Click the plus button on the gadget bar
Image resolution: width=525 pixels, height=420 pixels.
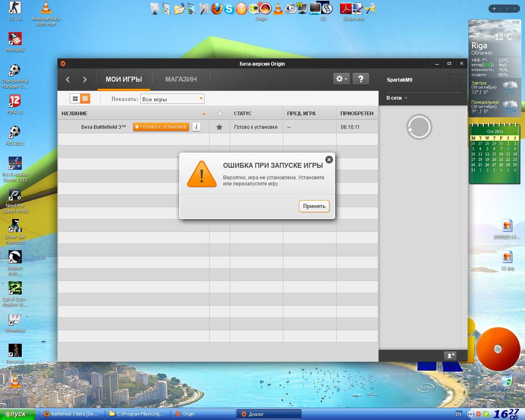point(494,9)
